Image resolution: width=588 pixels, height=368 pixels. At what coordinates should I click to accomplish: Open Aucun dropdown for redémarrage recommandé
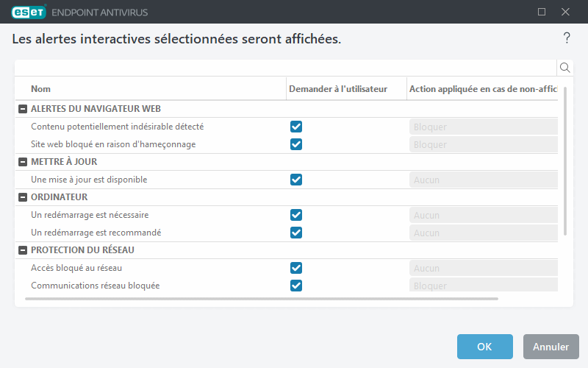[484, 233]
